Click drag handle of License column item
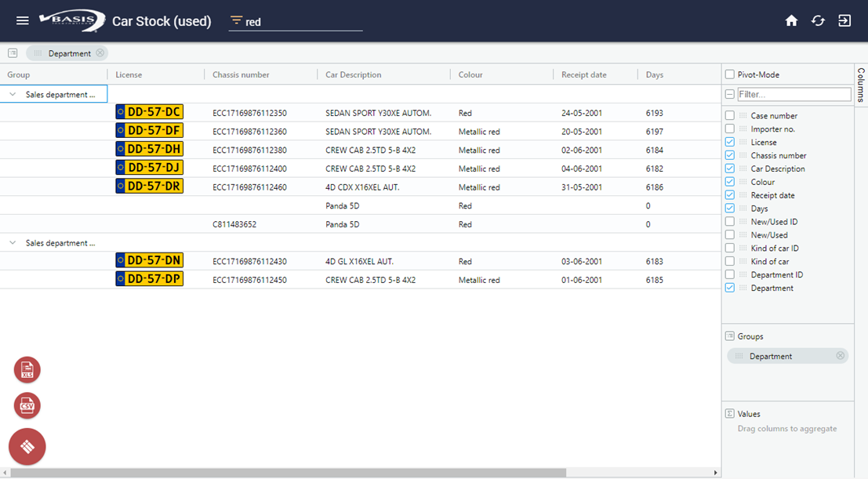The height and width of the screenshot is (479, 868). (743, 143)
